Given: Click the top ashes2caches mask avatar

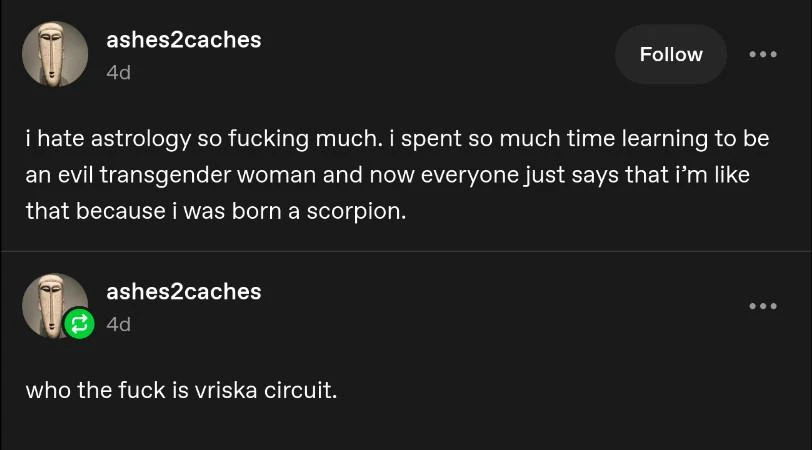Looking at the screenshot, I should click(x=54, y=54).
